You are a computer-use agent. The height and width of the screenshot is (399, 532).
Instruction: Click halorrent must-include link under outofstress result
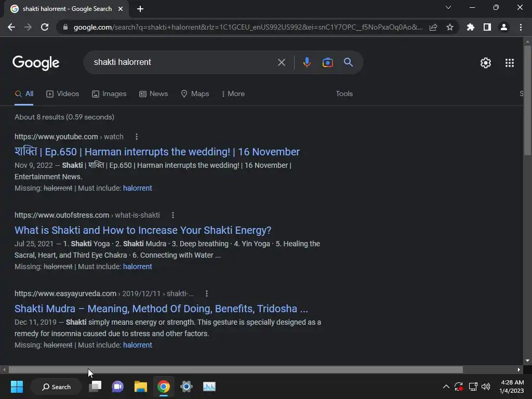coord(137,267)
